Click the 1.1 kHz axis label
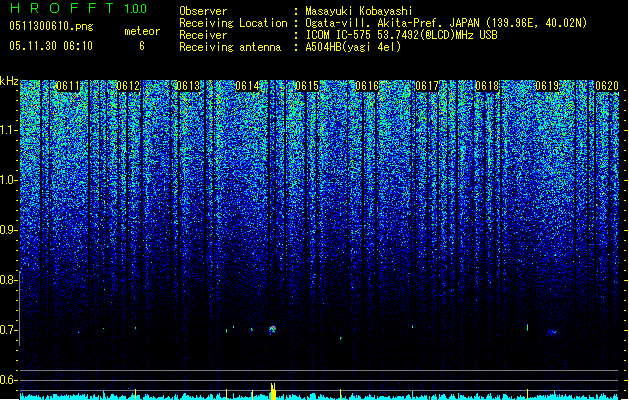This screenshot has width=629, height=400. (x=8, y=131)
